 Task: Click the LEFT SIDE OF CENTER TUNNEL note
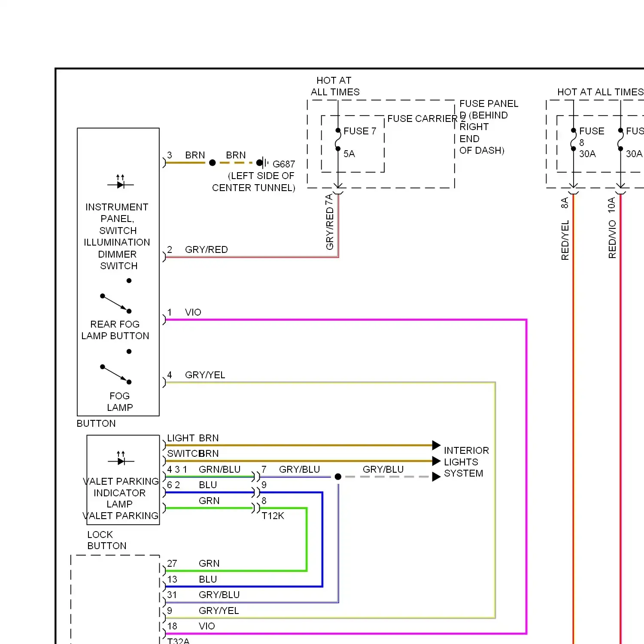click(253, 182)
